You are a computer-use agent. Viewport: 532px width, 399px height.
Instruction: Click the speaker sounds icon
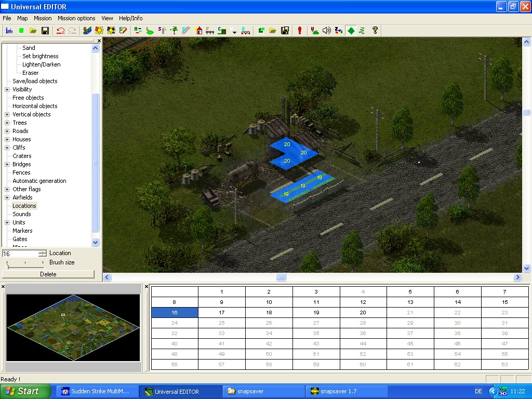[326, 31]
